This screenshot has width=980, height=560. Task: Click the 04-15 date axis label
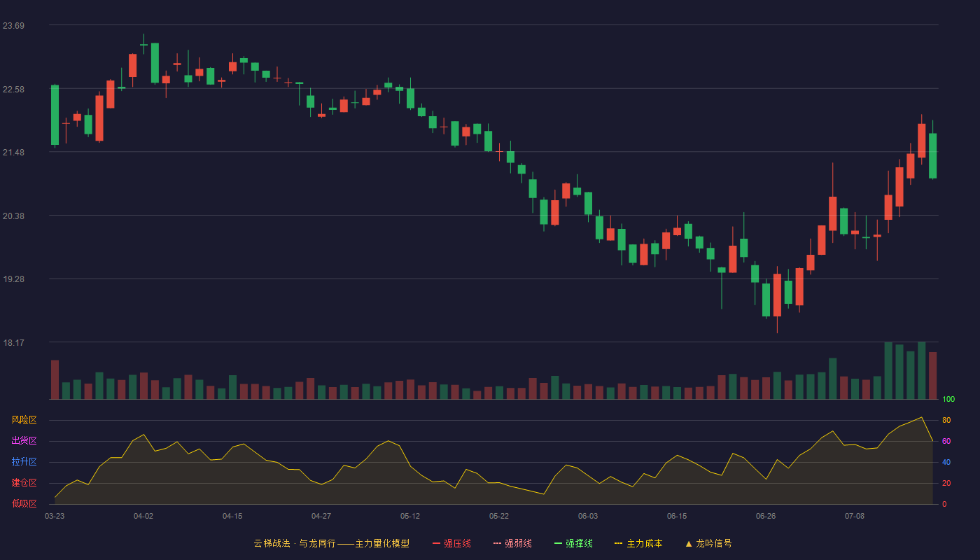click(232, 516)
